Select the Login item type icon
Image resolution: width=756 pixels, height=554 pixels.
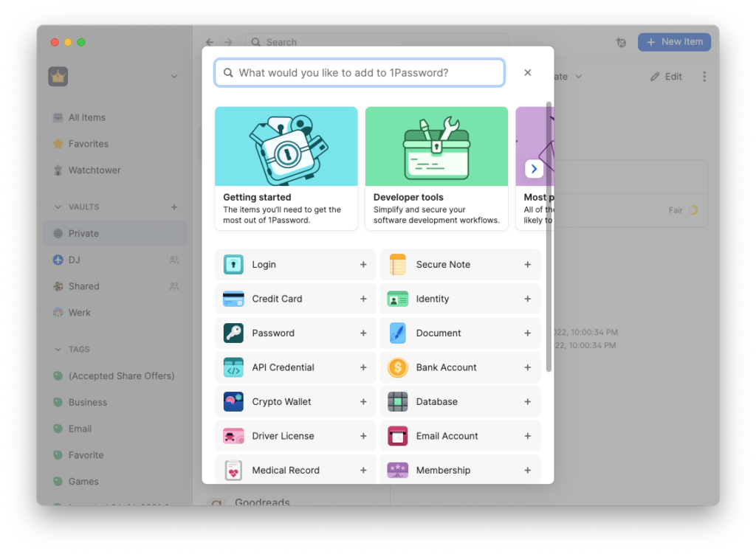tap(232, 264)
